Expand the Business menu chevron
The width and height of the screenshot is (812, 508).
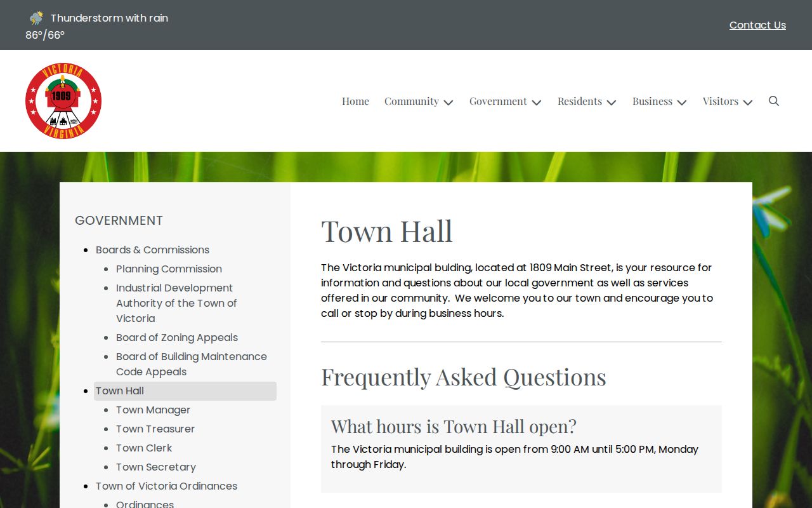coord(682,102)
